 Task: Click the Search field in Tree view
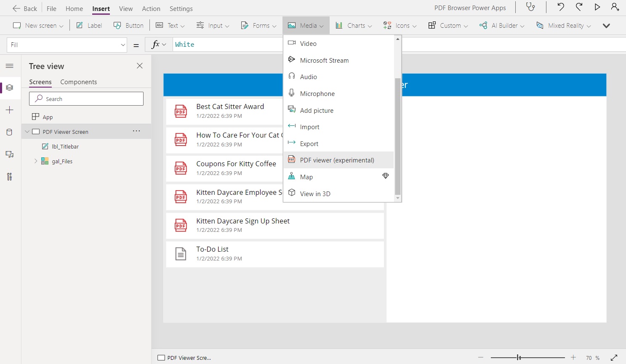click(x=86, y=98)
